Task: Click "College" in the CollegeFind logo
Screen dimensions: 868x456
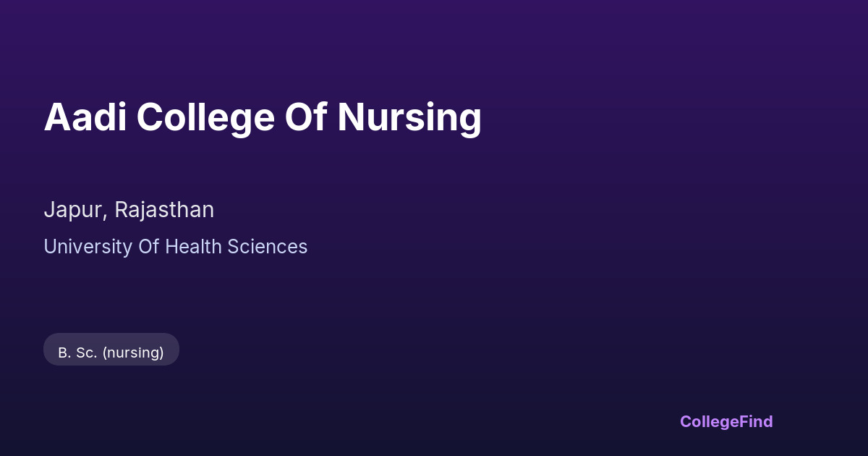Action: coord(708,421)
